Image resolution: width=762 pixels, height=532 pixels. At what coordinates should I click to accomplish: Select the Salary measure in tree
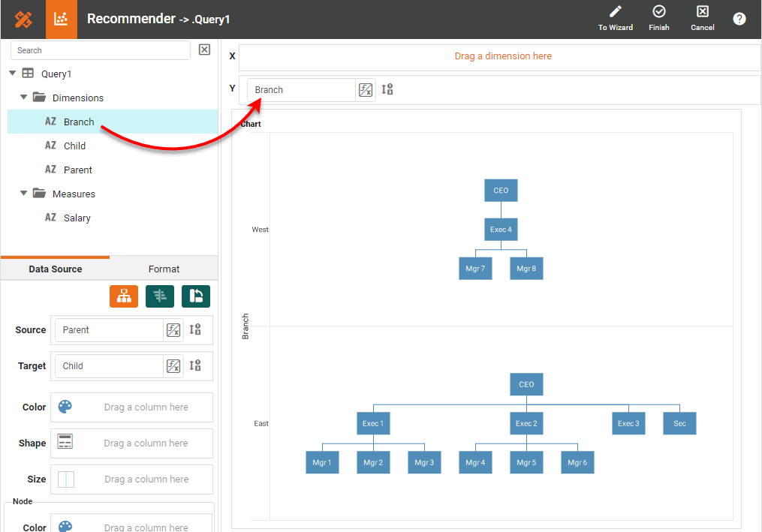tap(77, 218)
